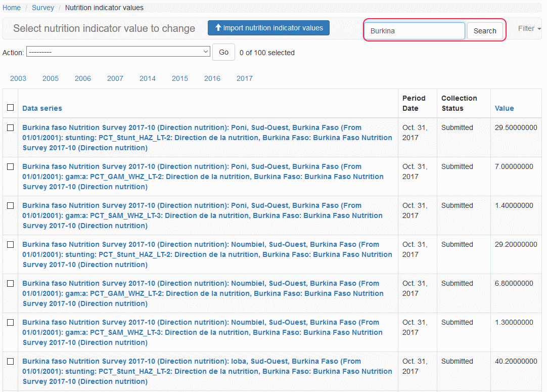
Task: Click the Import nutrition indicator values button
Action: pyautogui.click(x=268, y=28)
